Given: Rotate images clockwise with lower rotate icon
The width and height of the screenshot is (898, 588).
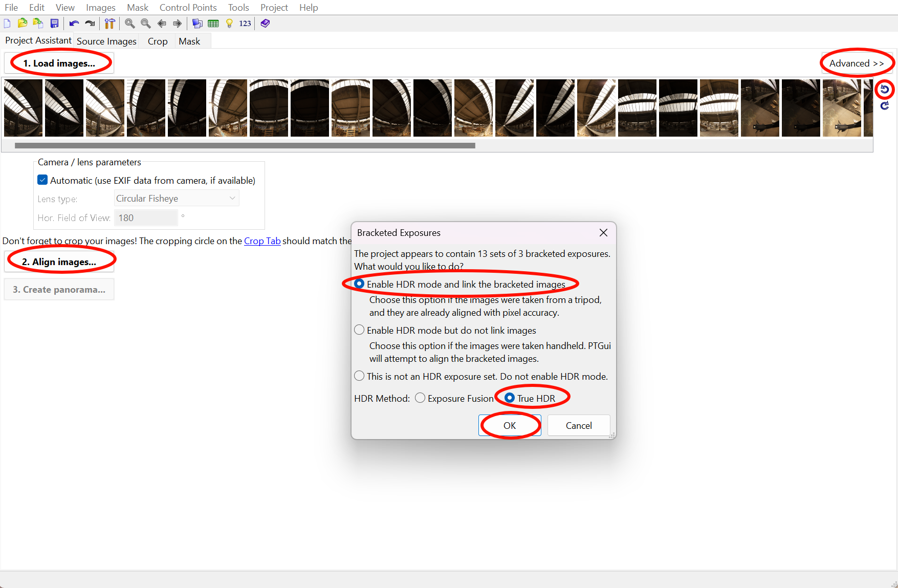Looking at the screenshot, I should [x=885, y=106].
